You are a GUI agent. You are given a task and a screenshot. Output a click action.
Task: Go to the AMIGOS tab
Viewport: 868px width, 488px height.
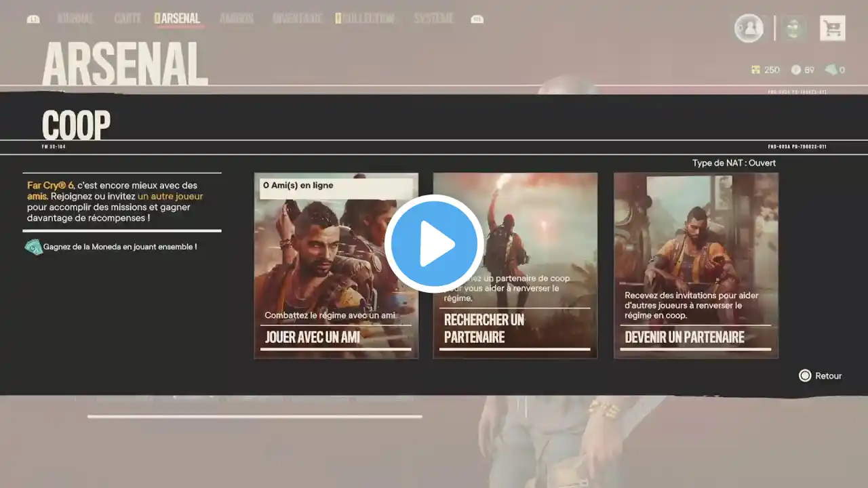237,19
